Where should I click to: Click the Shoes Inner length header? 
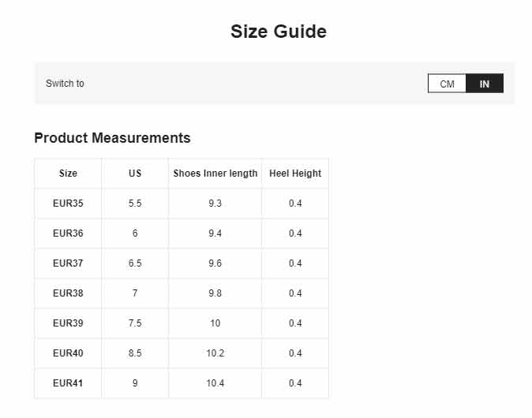point(215,174)
